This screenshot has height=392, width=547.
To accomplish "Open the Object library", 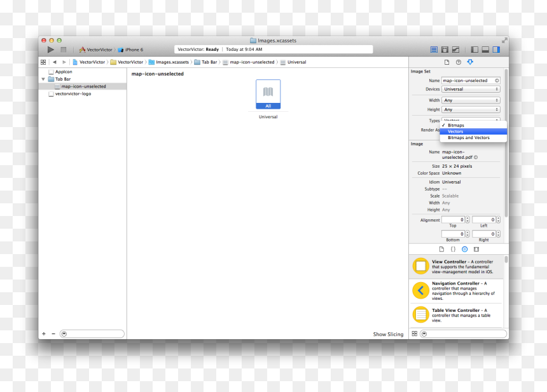I will (x=465, y=249).
